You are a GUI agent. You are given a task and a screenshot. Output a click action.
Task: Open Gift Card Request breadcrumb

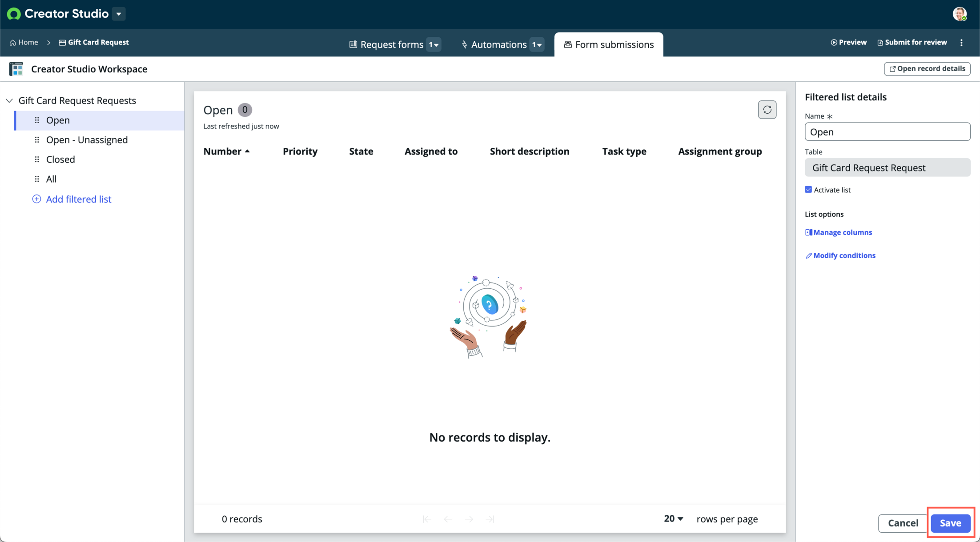[x=94, y=42]
